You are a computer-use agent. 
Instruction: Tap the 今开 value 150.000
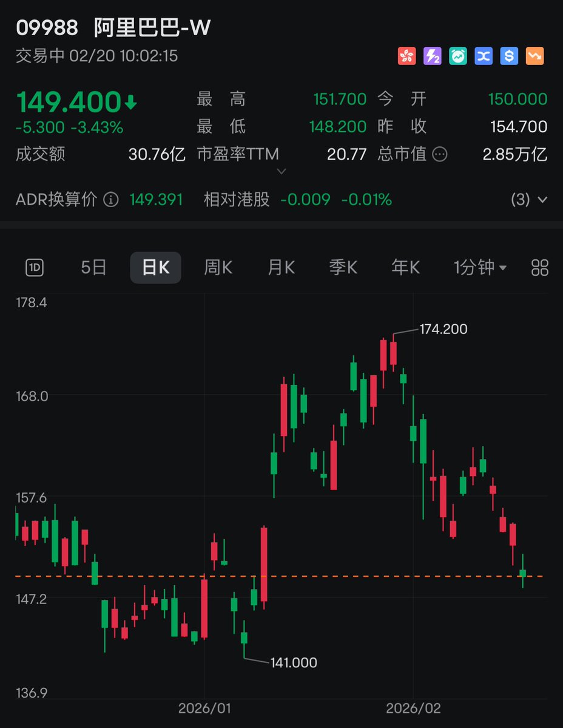click(x=517, y=99)
